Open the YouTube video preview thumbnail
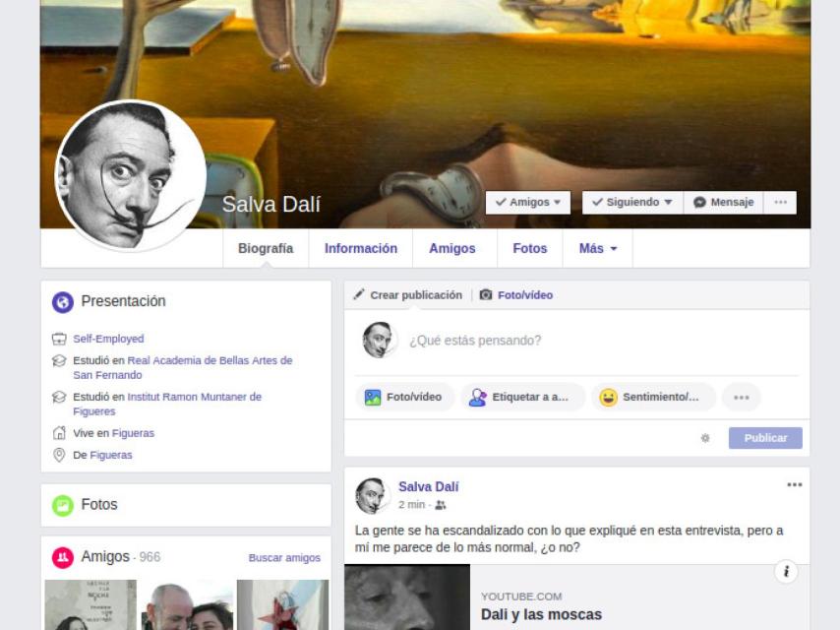The height and width of the screenshot is (630, 840). 407,597
